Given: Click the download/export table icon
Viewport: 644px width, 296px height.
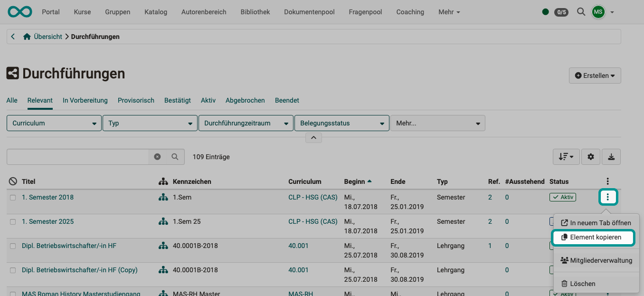Looking at the screenshot, I should point(611,156).
